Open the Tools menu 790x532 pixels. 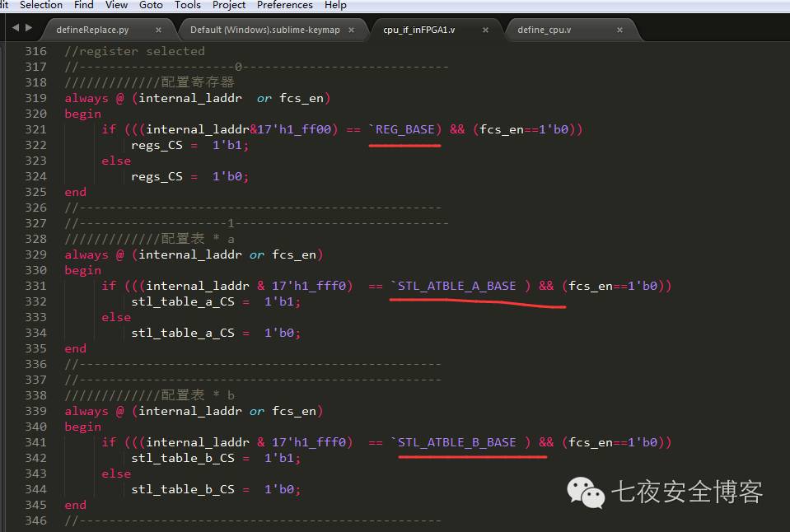coord(188,5)
